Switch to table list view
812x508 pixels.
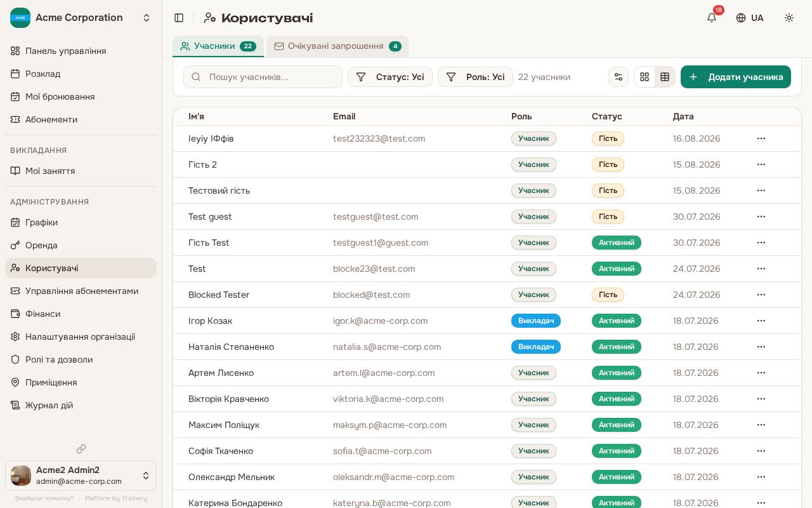point(665,77)
